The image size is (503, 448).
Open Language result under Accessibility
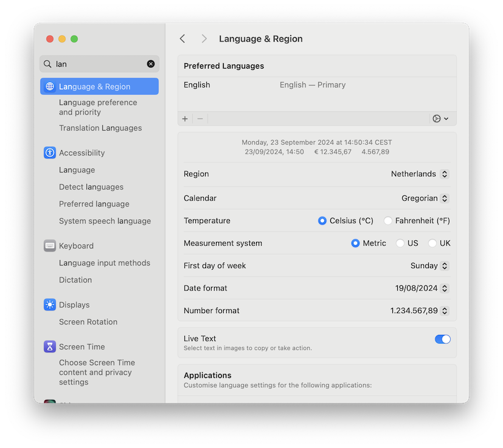[x=77, y=170]
